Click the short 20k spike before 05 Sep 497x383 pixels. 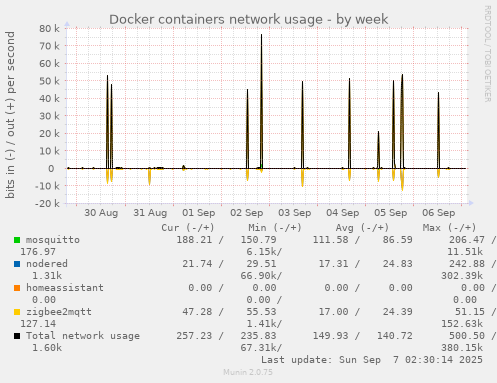coord(378,150)
